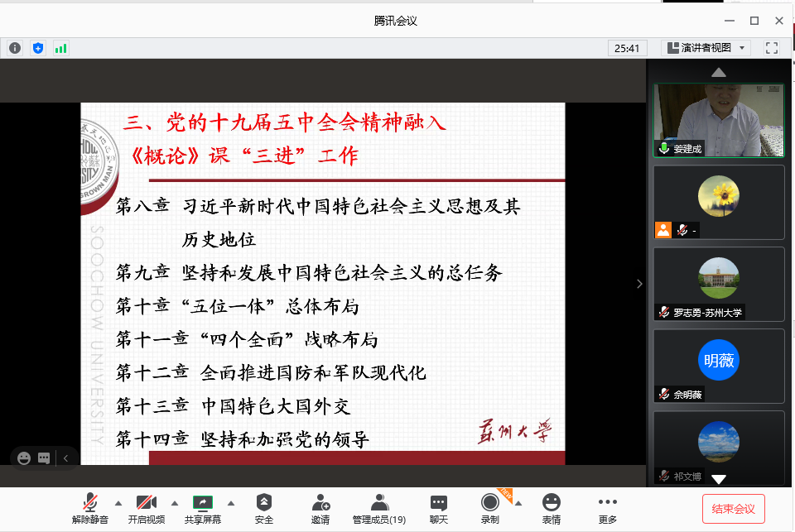795x532 pixels.
Task: Open the 更多 more options menu
Action: 607,507
